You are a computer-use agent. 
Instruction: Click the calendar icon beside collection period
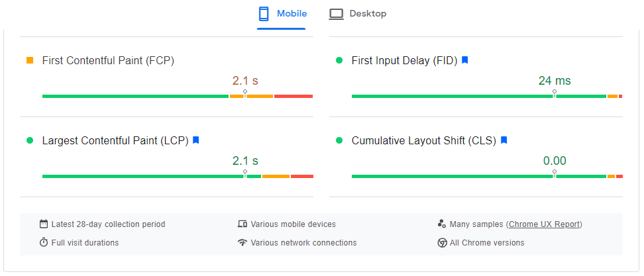[x=44, y=224]
